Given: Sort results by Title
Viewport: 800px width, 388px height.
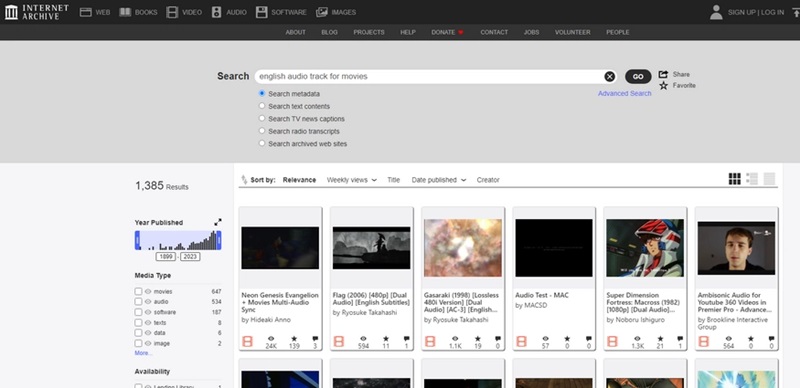Looking at the screenshot, I should click(x=393, y=180).
